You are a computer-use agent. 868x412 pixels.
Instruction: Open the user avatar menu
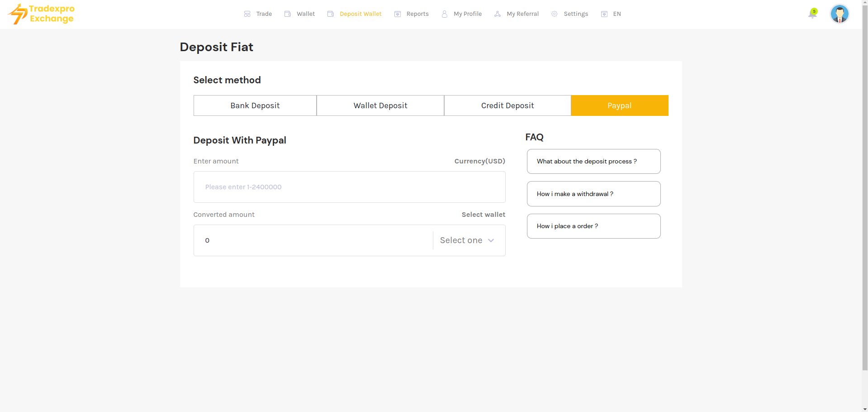[840, 14]
